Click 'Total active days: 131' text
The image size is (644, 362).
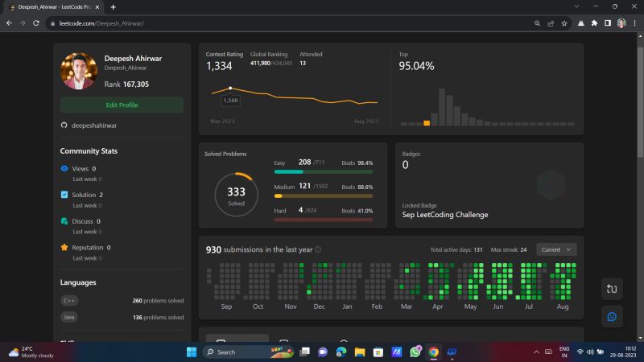click(x=456, y=249)
